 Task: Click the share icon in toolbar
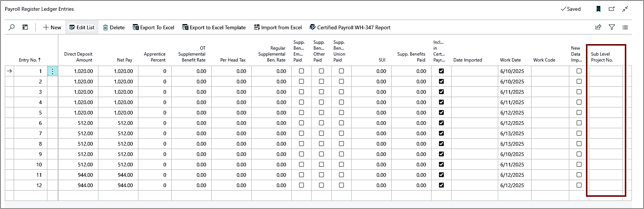pos(598,27)
